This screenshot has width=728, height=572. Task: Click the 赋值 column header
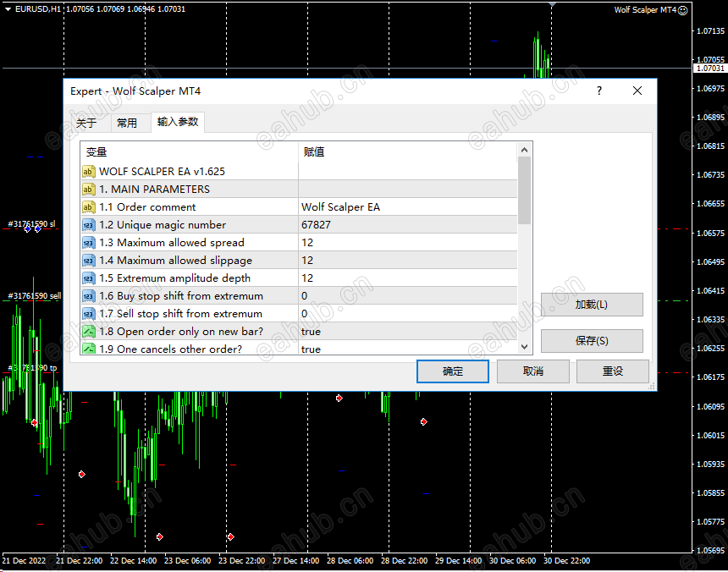408,151
